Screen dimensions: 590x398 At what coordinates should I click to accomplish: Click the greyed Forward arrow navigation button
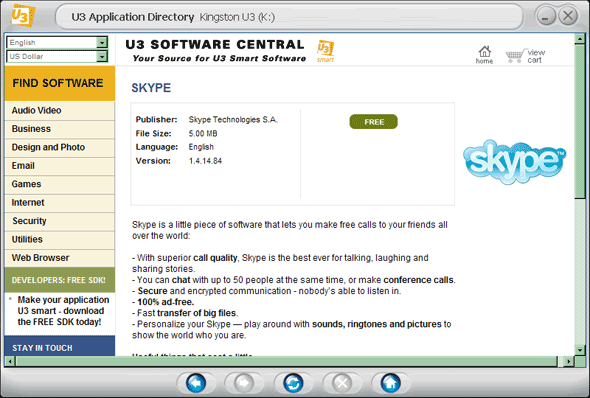tap(244, 383)
